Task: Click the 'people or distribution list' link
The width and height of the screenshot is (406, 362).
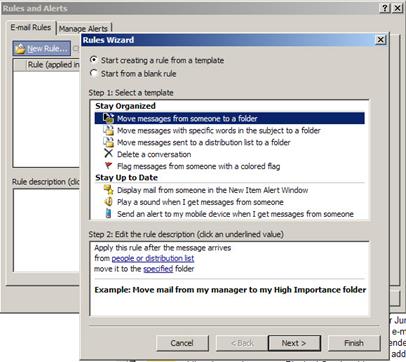Action: (153, 258)
